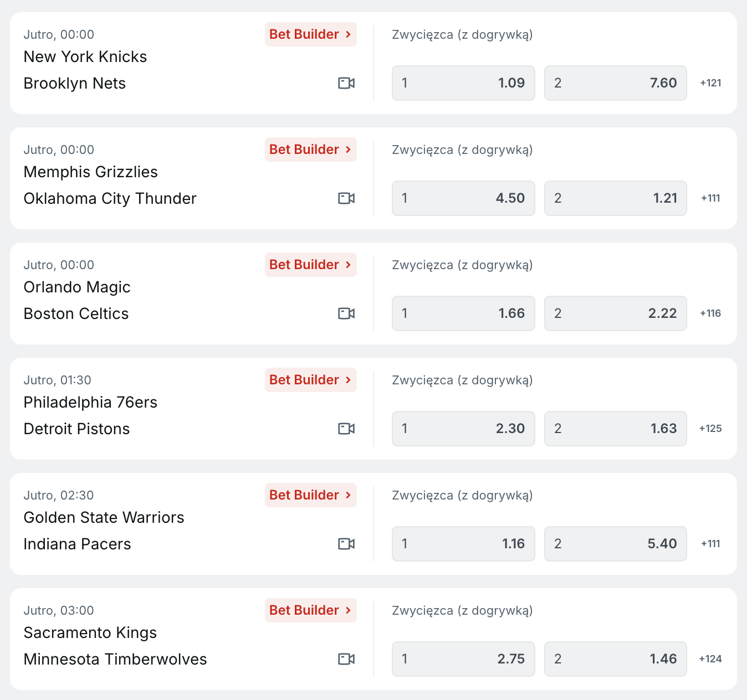Expand +124 markets for Kings vs Timberwolves

[x=710, y=659]
